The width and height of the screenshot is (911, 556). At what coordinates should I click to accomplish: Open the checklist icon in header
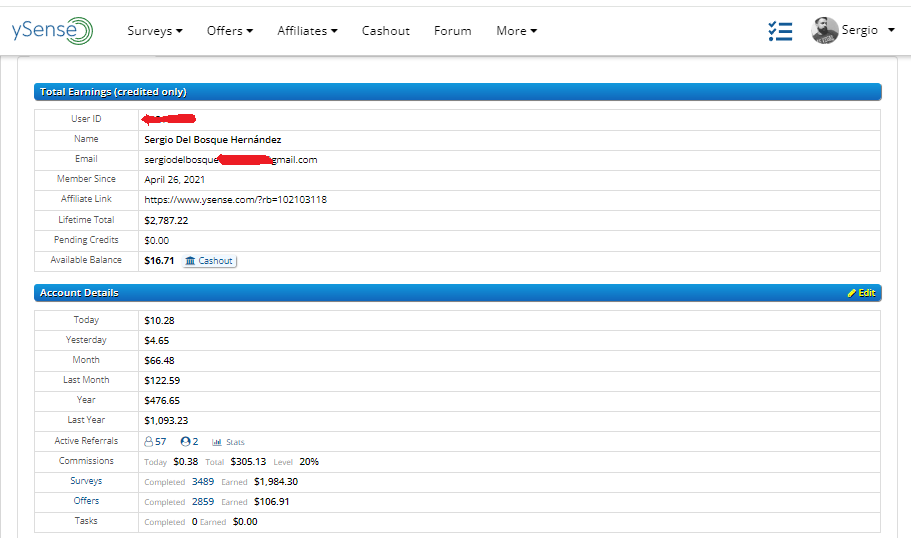(x=780, y=31)
